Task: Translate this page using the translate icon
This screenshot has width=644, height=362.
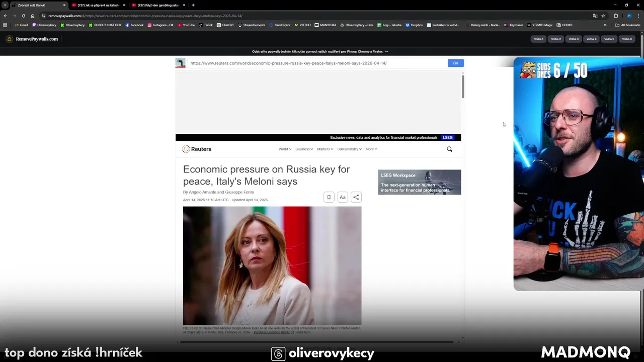Action: [595, 16]
